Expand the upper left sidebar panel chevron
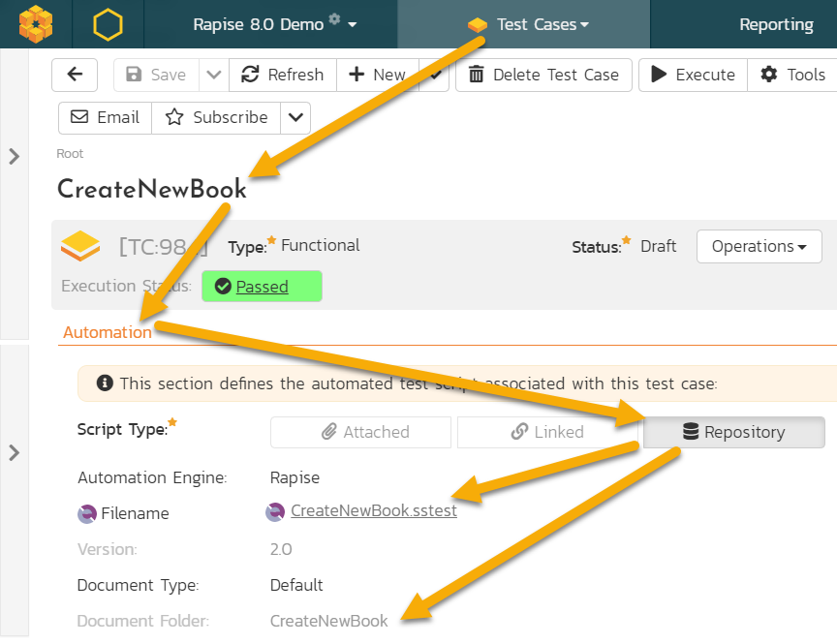This screenshot has width=837, height=644. pos(15,156)
